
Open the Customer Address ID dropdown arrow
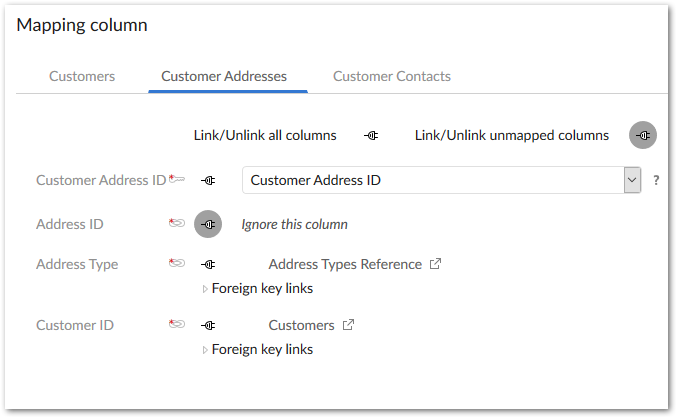pyautogui.click(x=632, y=180)
